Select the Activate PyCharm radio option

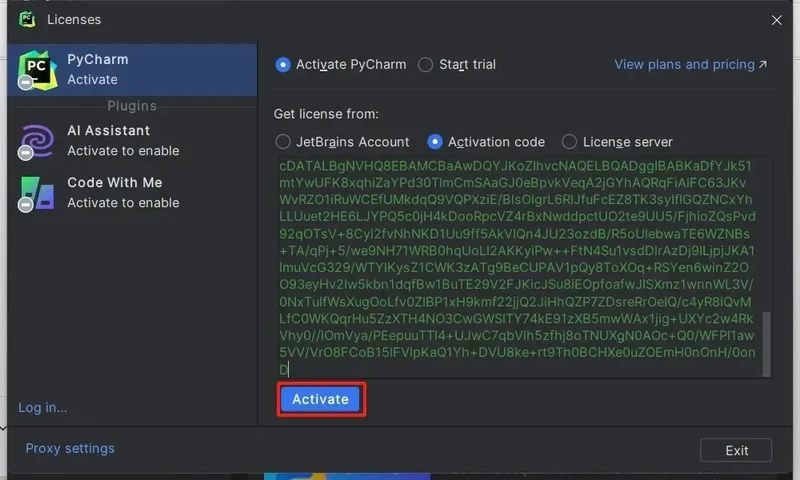(x=283, y=65)
